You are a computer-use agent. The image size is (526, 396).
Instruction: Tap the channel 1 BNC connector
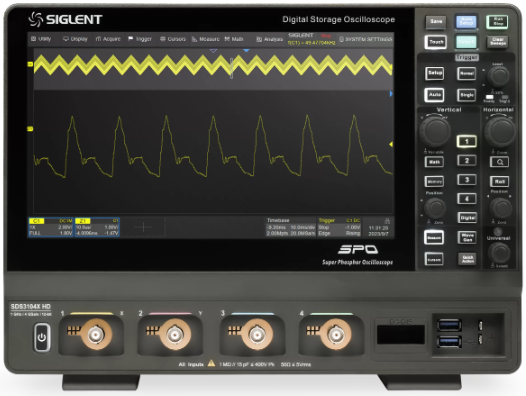tap(96, 335)
